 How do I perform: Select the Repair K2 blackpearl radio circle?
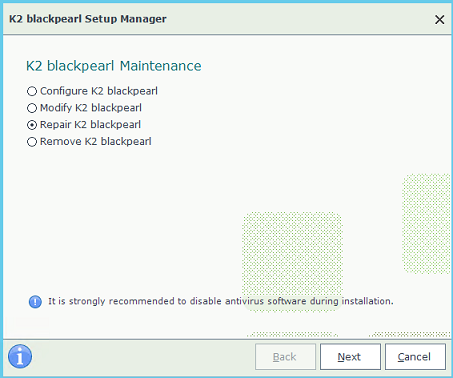click(32, 125)
